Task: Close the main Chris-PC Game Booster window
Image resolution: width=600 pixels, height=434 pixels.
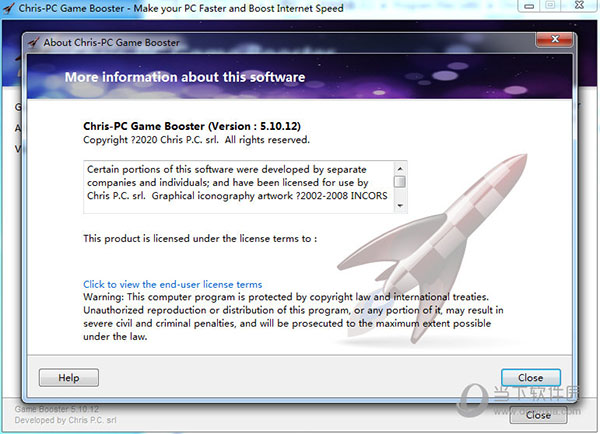Action: (579, 5)
